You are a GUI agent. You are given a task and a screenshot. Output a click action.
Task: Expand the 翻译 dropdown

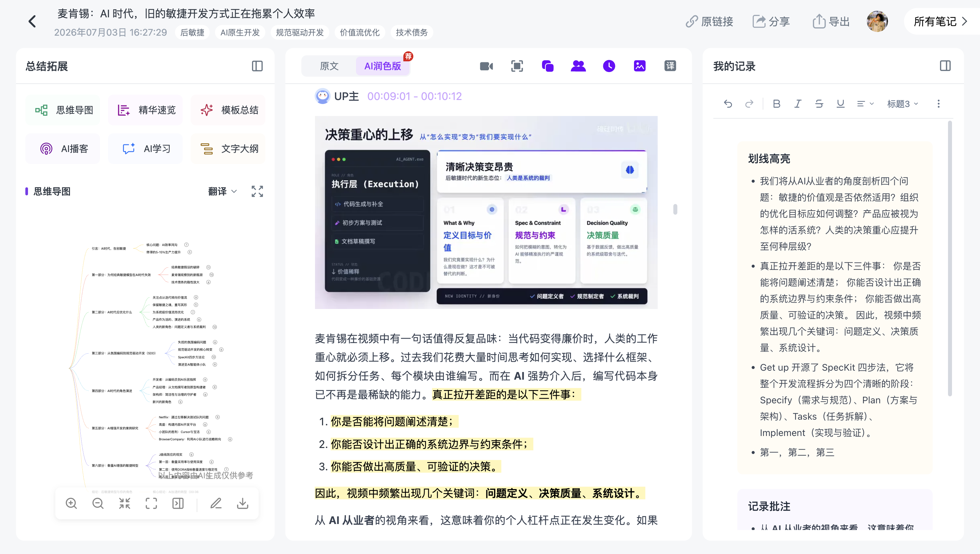pos(223,191)
